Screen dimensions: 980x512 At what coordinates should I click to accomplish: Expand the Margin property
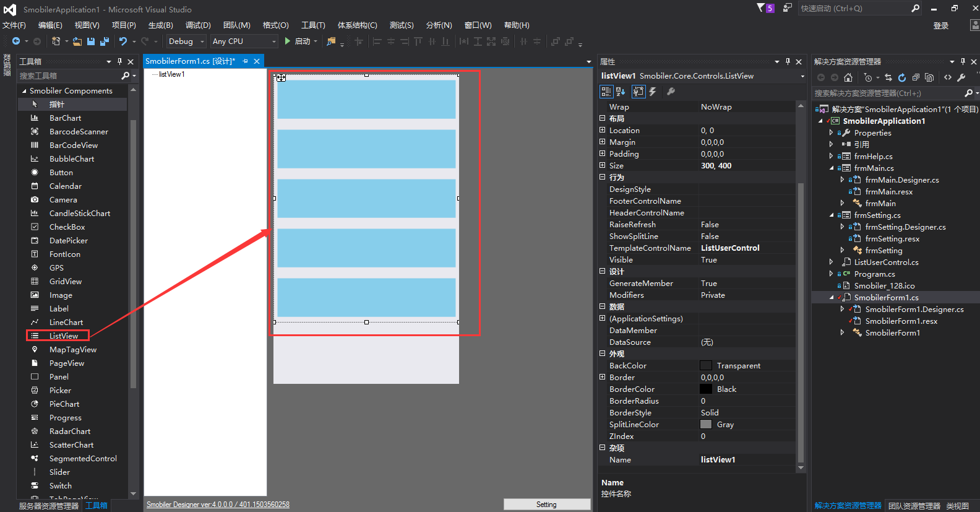click(602, 142)
